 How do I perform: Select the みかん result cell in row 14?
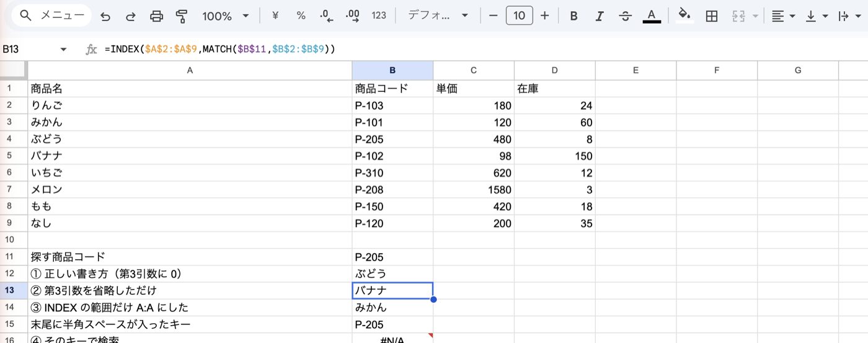[392, 307]
